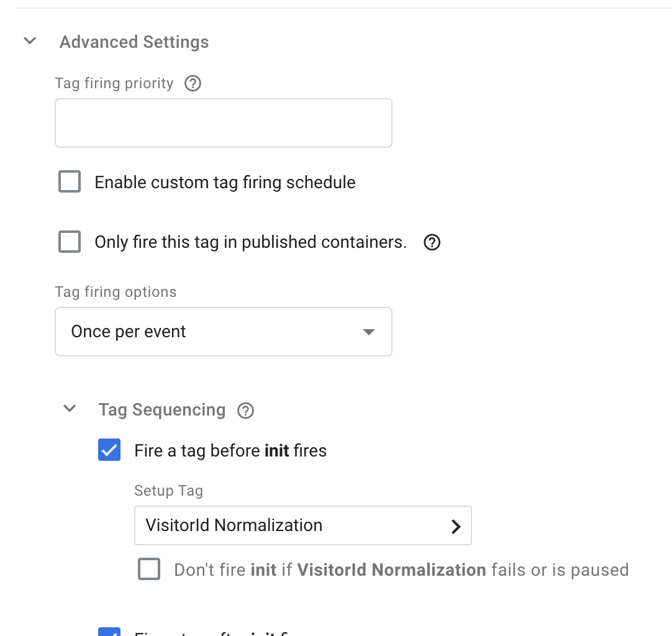This screenshot has height=636, width=672.
Task: Check only fire in published containers
Action: [69, 242]
